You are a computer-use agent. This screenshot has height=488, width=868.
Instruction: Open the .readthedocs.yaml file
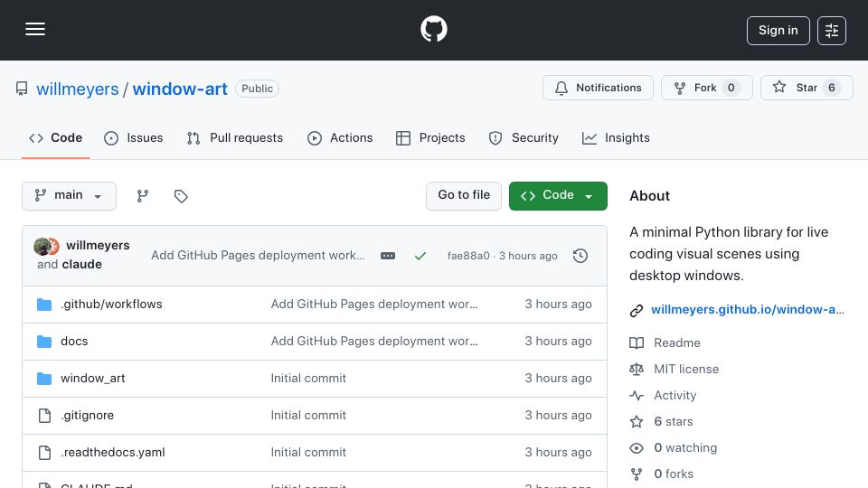(113, 452)
